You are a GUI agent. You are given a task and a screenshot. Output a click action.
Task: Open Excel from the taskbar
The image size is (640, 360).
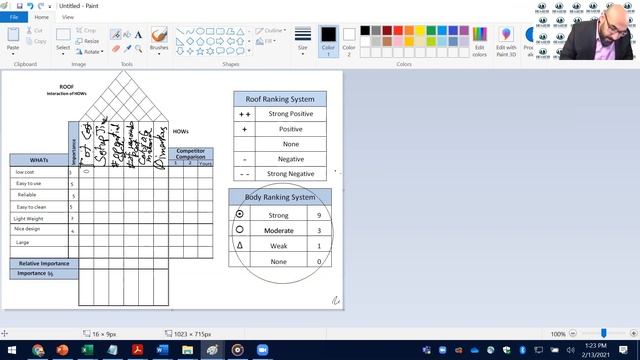point(87,350)
